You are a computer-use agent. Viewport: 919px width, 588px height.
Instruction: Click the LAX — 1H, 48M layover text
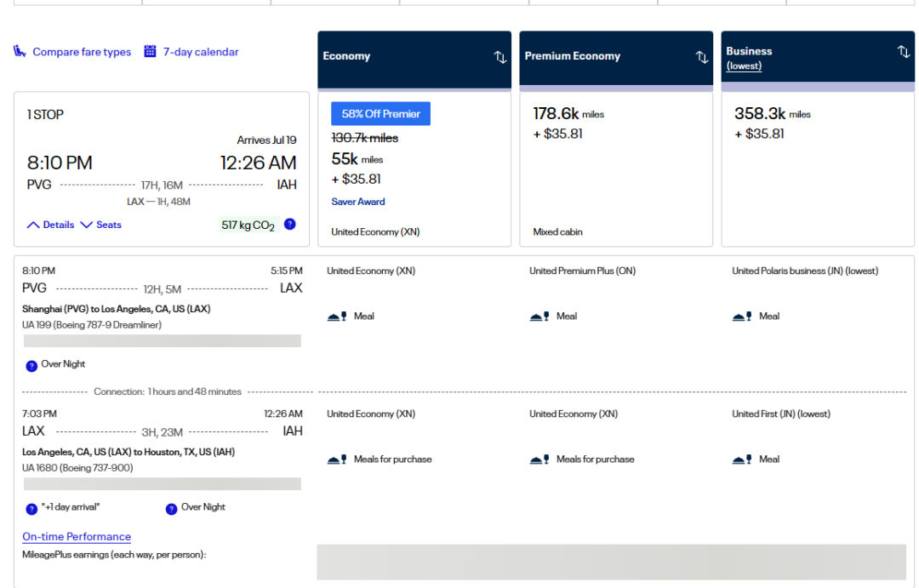tap(159, 202)
